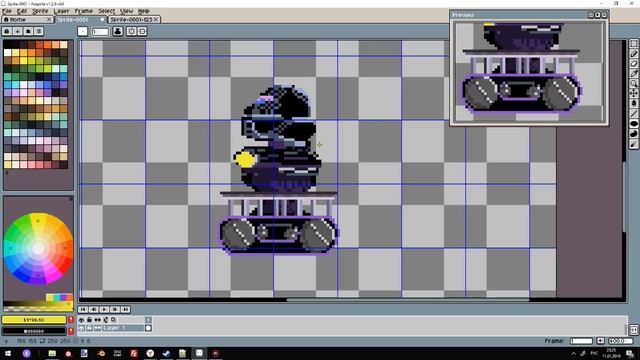Viewport: 640px width, 360px height.
Task: Open the Windows Start menu
Action: (x=7, y=353)
